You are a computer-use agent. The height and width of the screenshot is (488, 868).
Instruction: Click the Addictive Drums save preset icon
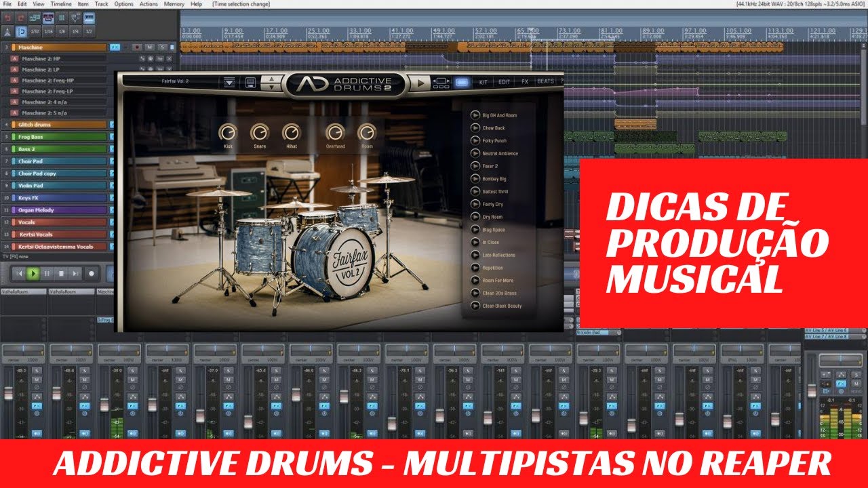(x=250, y=83)
